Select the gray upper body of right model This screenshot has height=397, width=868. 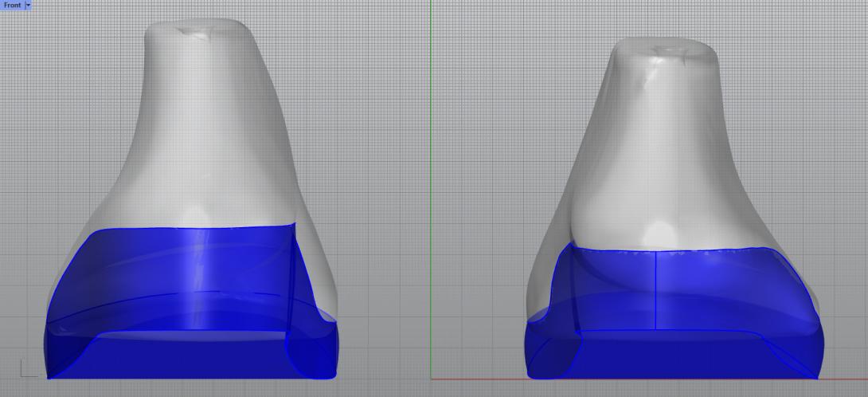(661, 143)
